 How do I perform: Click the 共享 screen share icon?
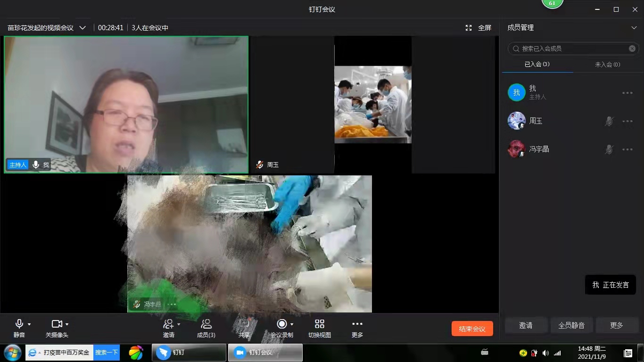tap(244, 324)
